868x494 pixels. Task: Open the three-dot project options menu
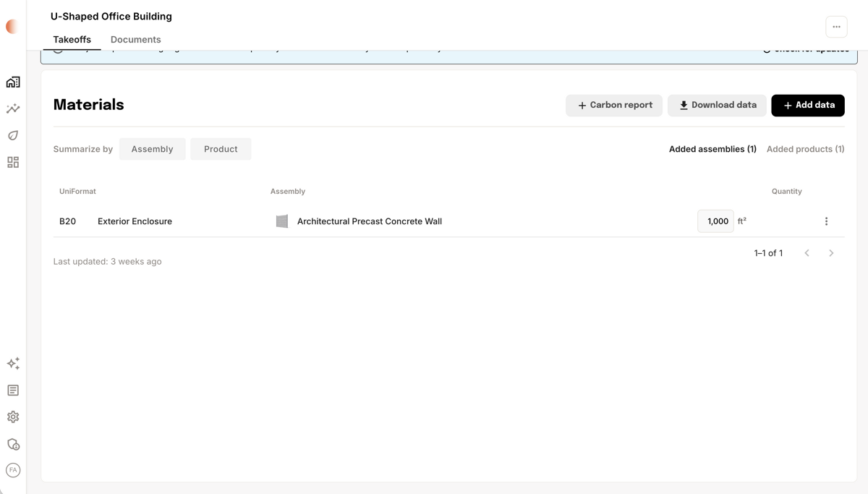tap(836, 27)
